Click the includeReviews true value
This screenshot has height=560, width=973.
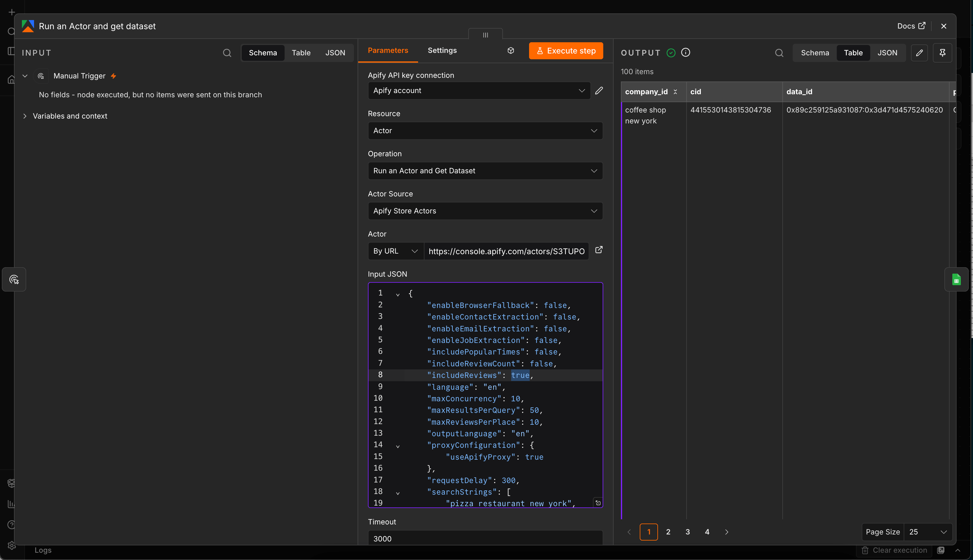520,375
